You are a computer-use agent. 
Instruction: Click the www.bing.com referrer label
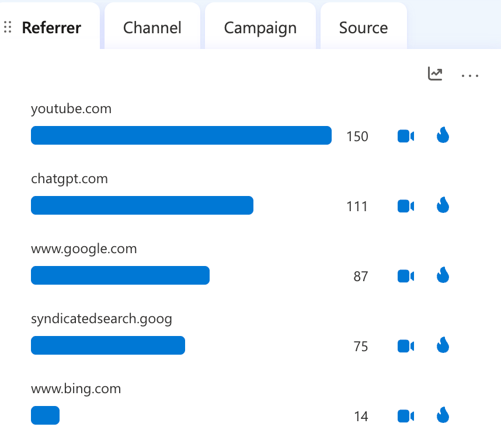(76, 389)
